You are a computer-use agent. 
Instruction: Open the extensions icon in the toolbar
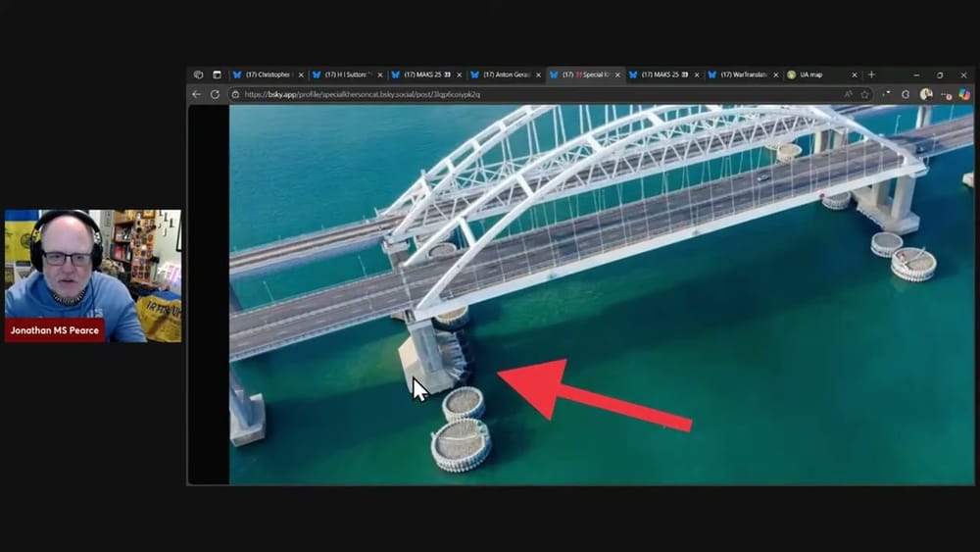click(x=886, y=94)
